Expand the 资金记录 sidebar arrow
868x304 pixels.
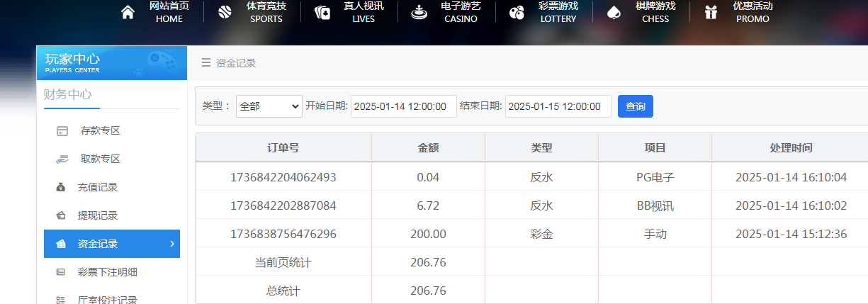click(172, 244)
